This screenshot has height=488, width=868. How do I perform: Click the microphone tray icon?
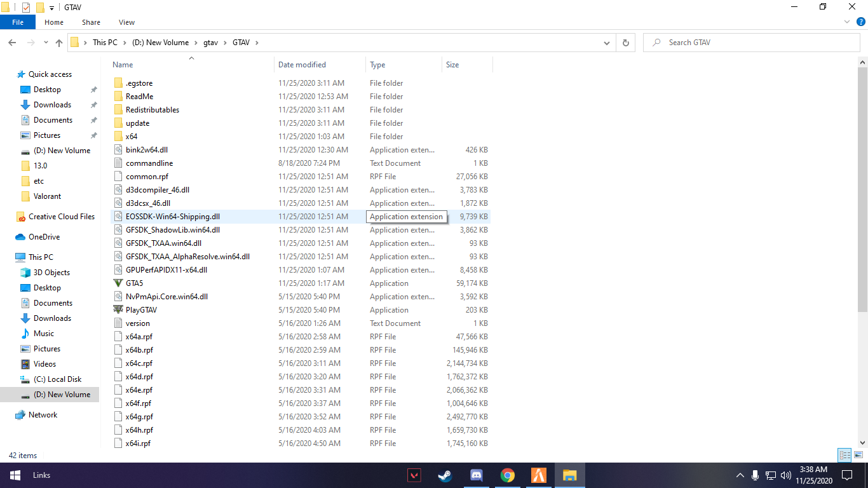(755, 475)
